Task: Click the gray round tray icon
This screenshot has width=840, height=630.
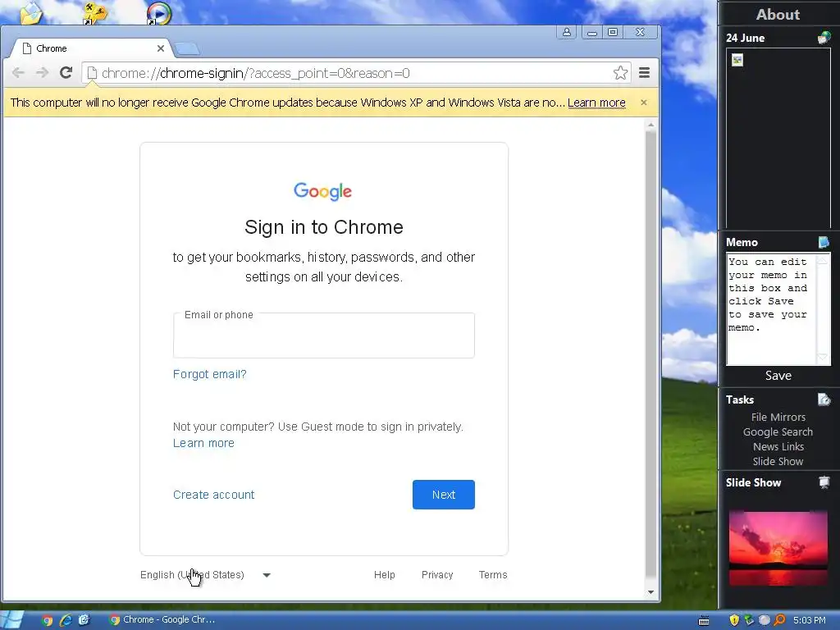Action: tap(764, 620)
